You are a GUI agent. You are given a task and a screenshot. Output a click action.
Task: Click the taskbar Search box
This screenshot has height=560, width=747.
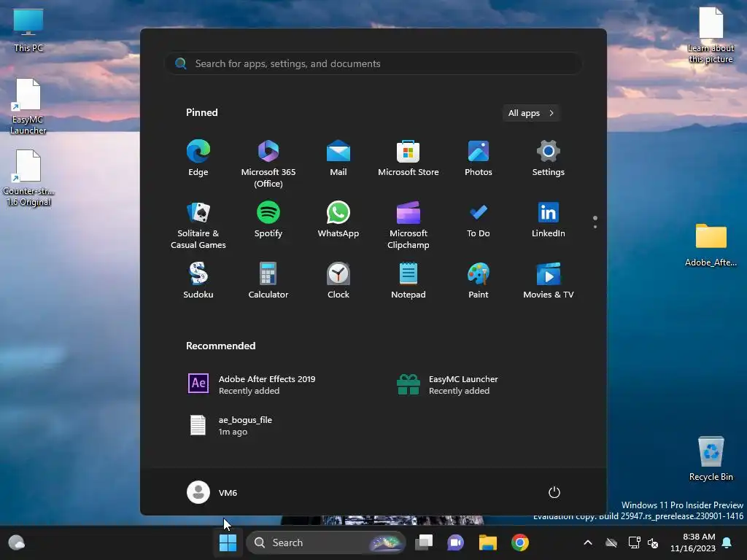[x=326, y=542]
